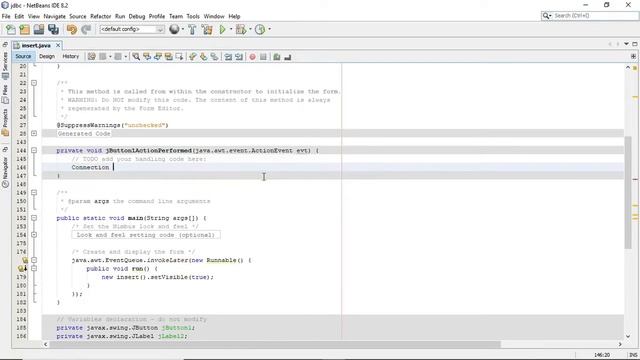Click the Find Next Occurrence icon

pyautogui.click(x=158, y=57)
